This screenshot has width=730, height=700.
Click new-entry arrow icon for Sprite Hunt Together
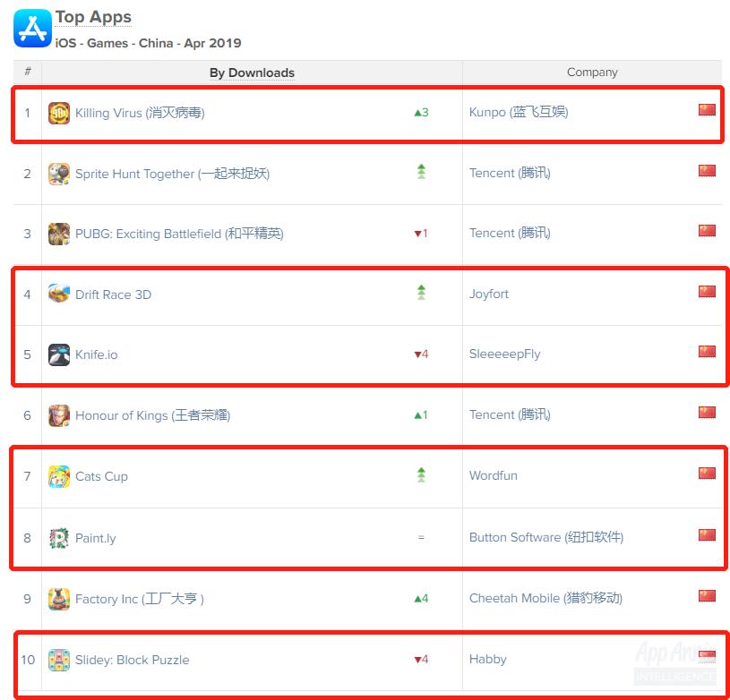coord(421,172)
